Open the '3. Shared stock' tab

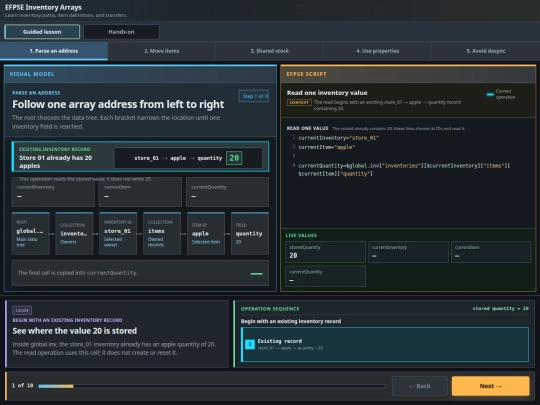tap(270, 51)
